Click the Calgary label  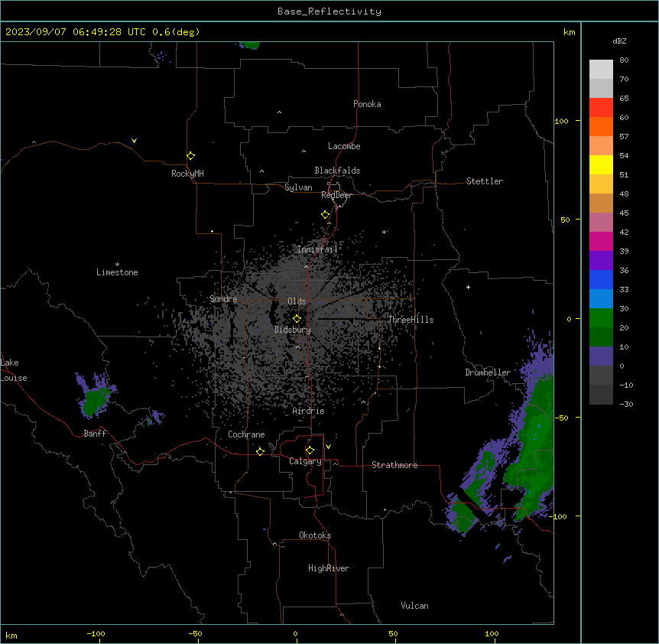click(x=305, y=461)
